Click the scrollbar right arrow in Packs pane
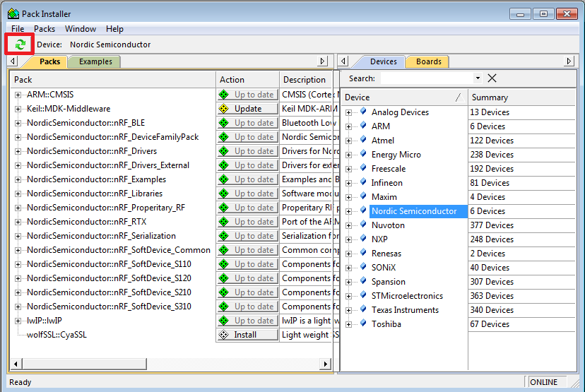The height and width of the screenshot is (392, 585). coord(325,364)
